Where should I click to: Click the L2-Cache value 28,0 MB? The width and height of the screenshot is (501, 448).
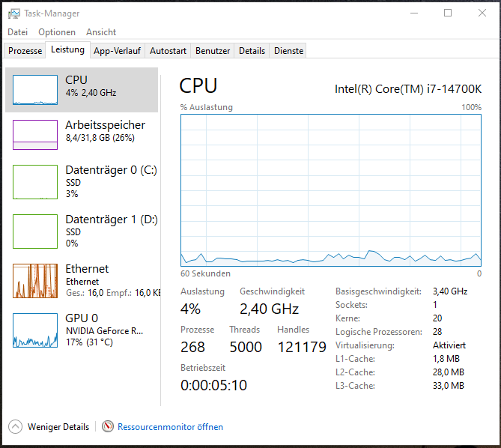coord(449,372)
